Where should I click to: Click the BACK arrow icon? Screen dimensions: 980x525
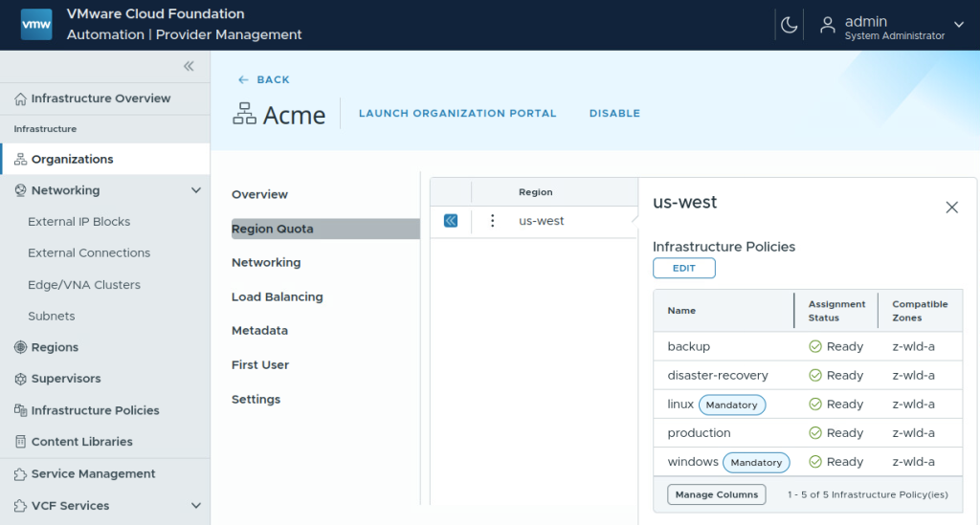243,80
